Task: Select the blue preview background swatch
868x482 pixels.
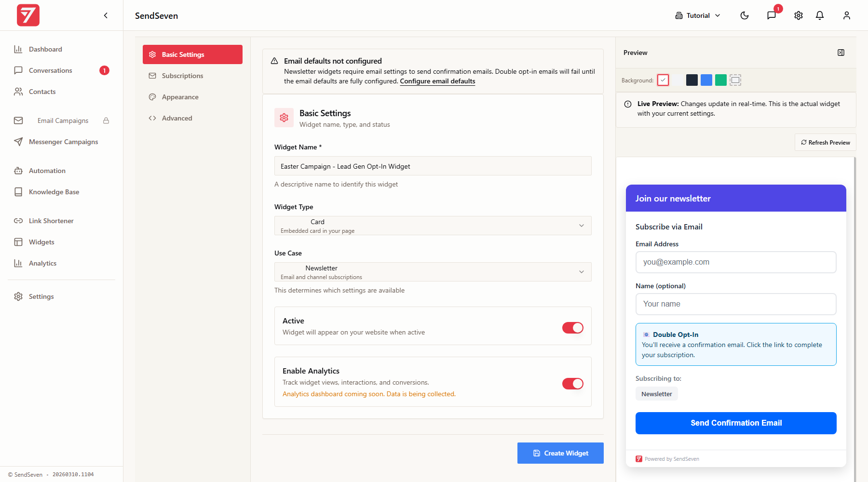Action: coord(706,80)
